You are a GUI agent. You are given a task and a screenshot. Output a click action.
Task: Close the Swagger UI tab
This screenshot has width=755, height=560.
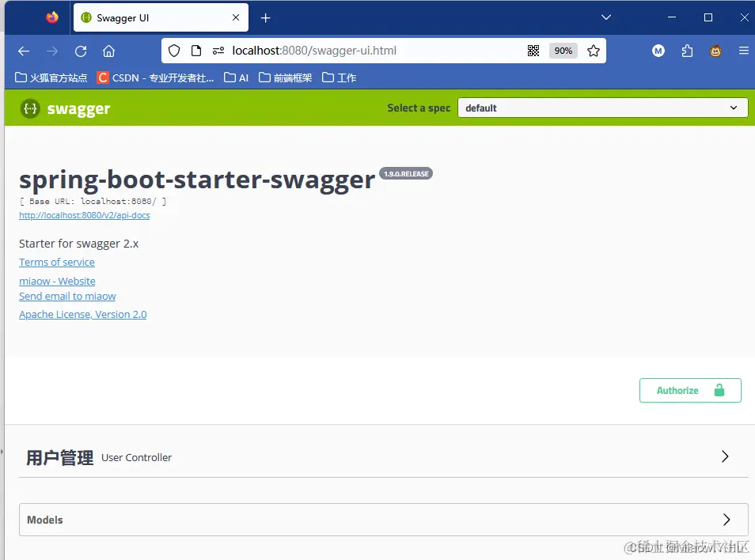click(x=236, y=18)
